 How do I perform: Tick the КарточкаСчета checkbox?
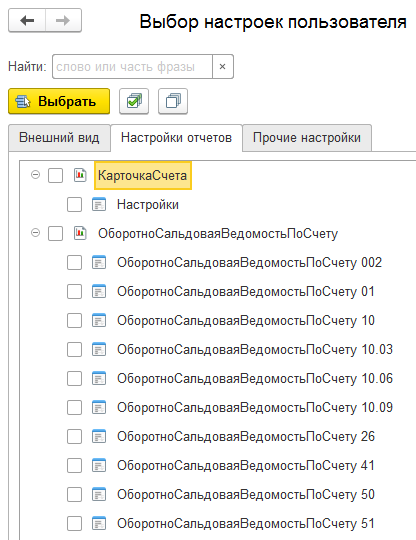[55, 175]
